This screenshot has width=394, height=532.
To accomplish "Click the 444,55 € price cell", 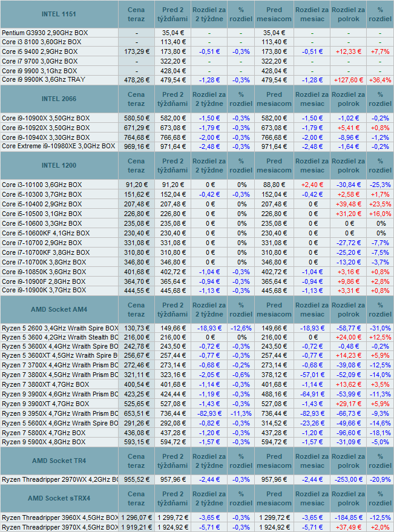I will pyautogui.click(x=136, y=291).
